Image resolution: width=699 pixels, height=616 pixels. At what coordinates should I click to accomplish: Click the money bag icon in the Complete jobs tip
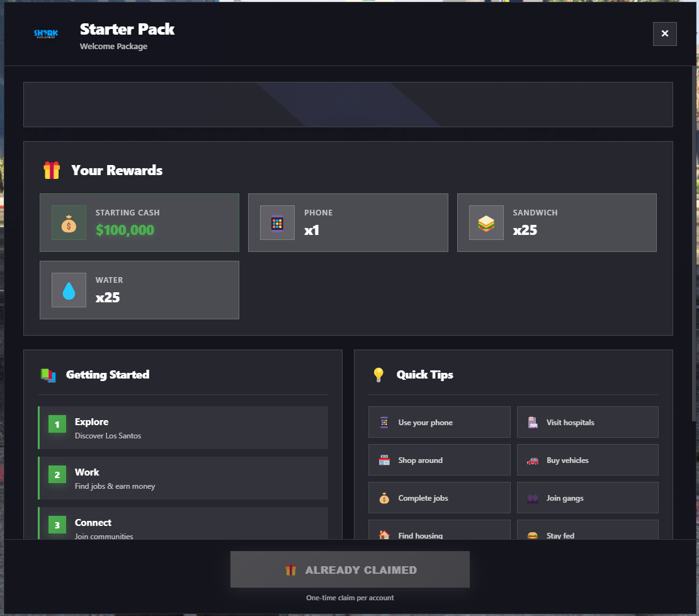(x=384, y=498)
